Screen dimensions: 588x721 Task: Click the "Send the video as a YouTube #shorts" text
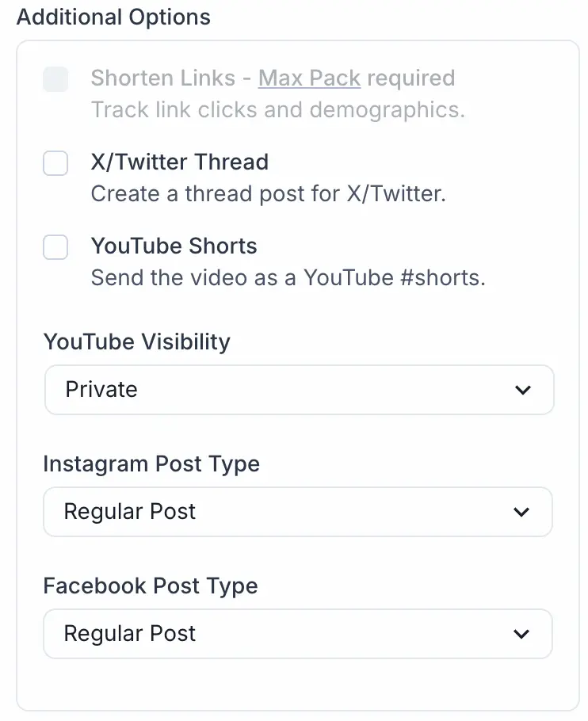[288, 278]
